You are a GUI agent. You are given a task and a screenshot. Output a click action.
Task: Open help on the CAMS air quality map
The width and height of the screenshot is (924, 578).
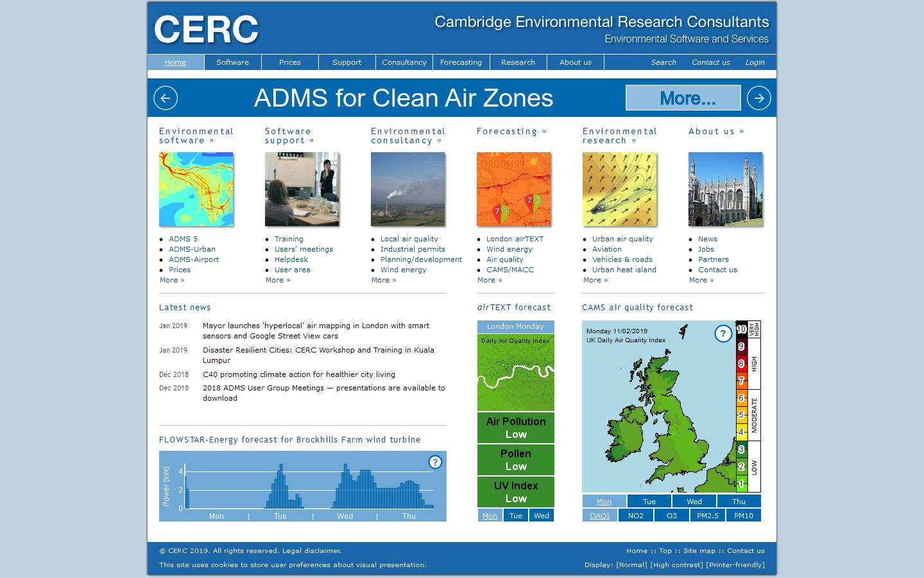tap(724, 334)
